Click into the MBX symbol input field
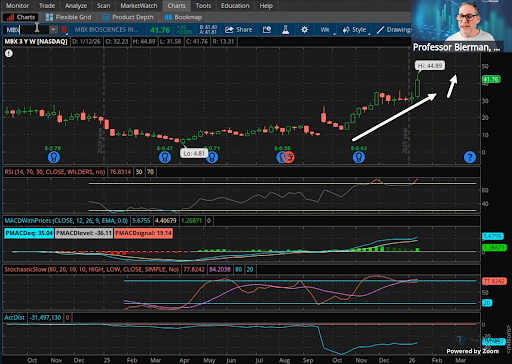 [x=27, y=30]
